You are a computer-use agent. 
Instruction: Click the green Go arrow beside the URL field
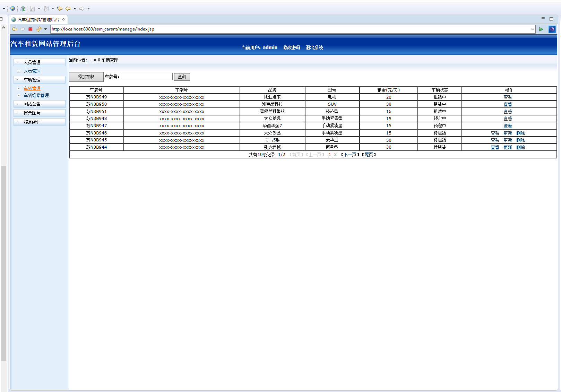541,29
